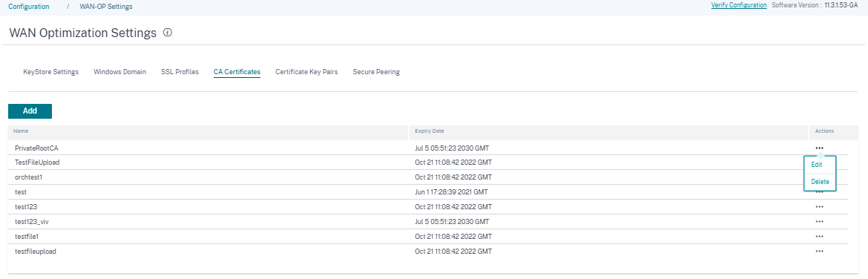Open actions menu for test123_viv row
The image size is (868, 279).
click(819, 221)
